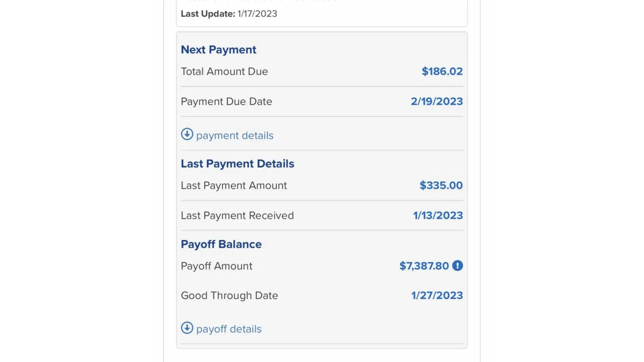Click the $335.00 last payment amount
The image size is (644, 362).
(x=441, y=185)
